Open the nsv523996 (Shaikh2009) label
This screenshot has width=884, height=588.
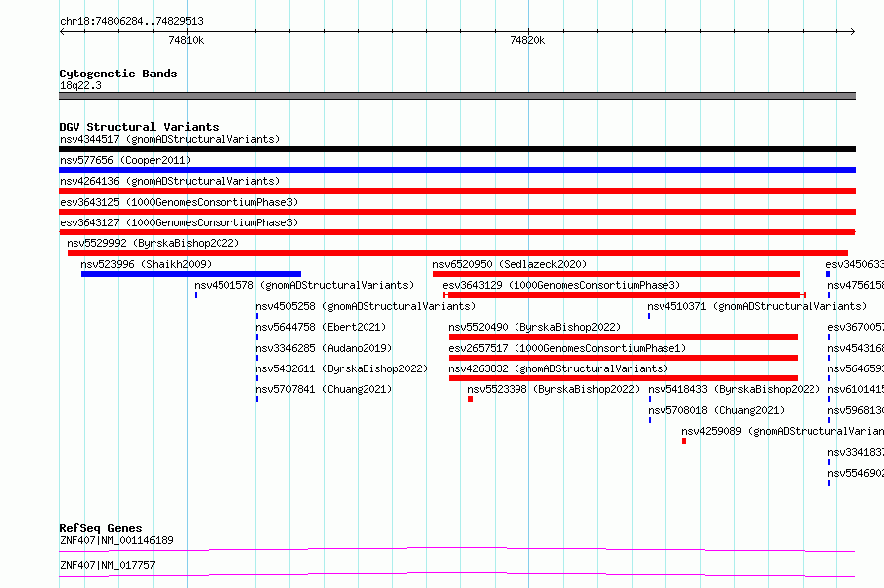146,264
